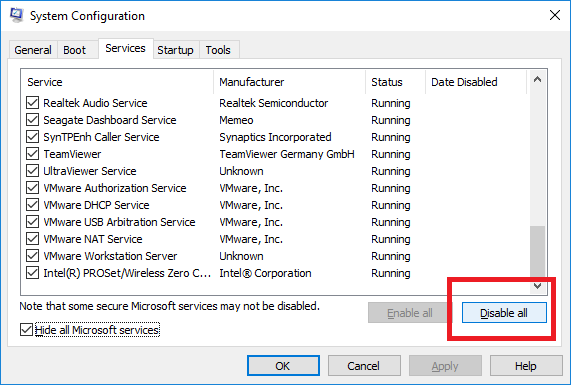Close the System Configuration window

(555, 15)
